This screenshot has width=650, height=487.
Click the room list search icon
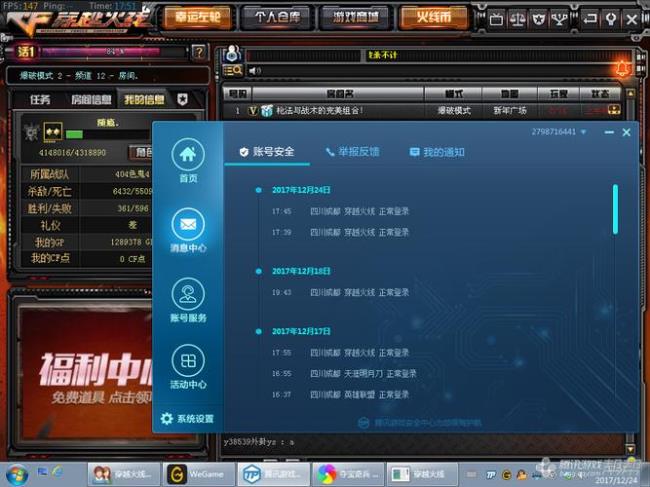pos(233,70)
